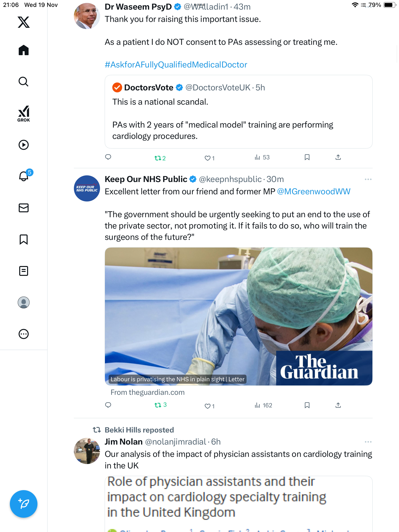399x532 pixels.
Task: Open the Search page
Action: pos(24,82)
